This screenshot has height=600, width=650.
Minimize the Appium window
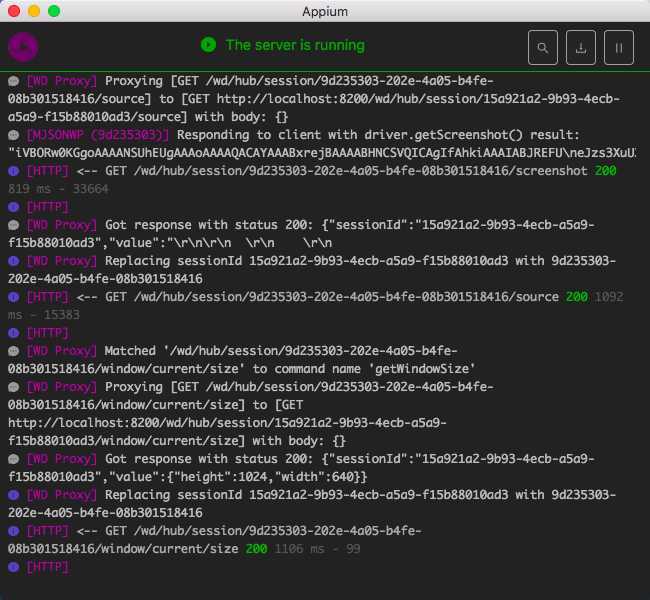(34, 11)
